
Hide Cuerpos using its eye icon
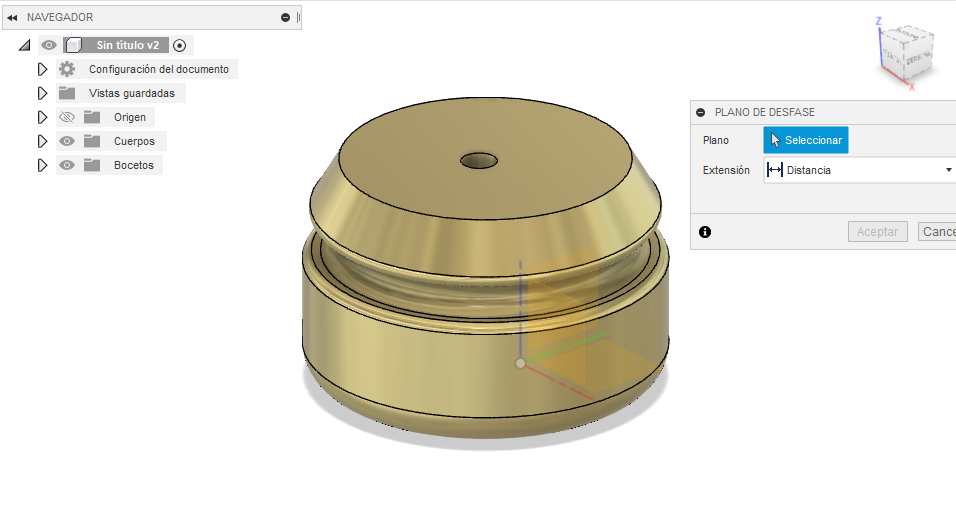click(x=67, y=141)
